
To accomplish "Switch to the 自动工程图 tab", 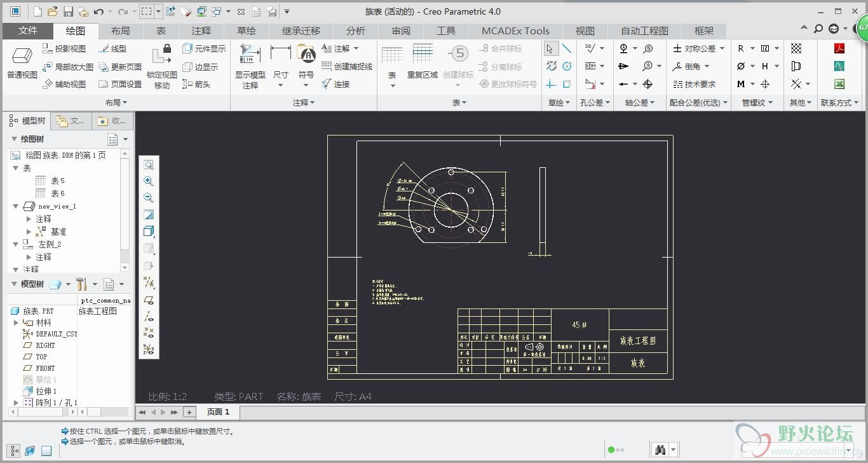I will tap(644, 31).
